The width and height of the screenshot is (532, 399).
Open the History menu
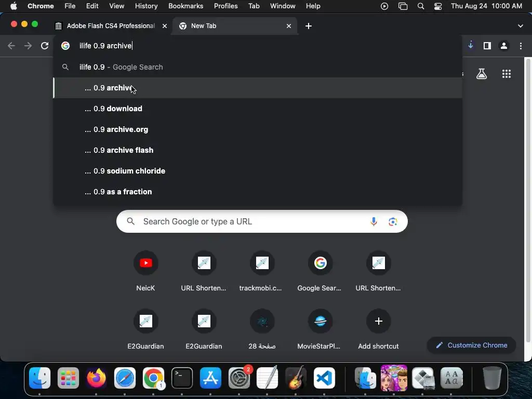[146, 6]
